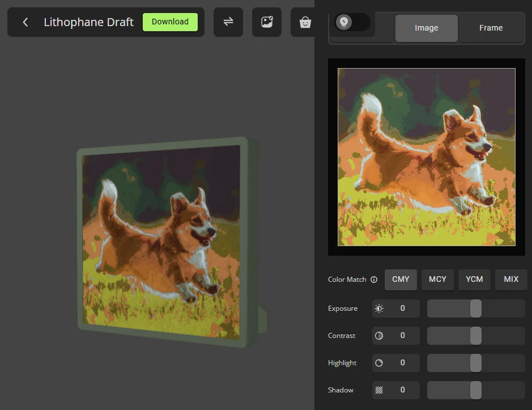The height and width of the screenshot is (410, 532).
Task: Click the Highlight slider handle
Action: coord(476,363)
